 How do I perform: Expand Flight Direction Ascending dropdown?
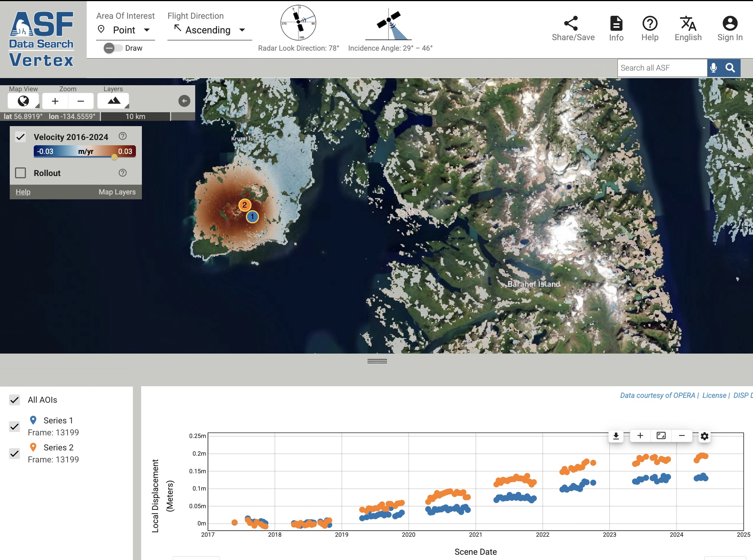tap(209, 30)
